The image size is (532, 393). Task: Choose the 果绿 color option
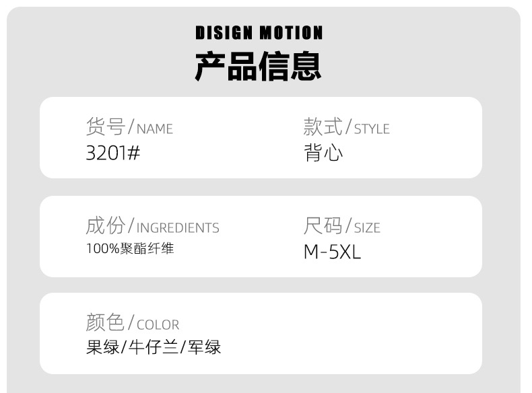click(x=102, y=347)
